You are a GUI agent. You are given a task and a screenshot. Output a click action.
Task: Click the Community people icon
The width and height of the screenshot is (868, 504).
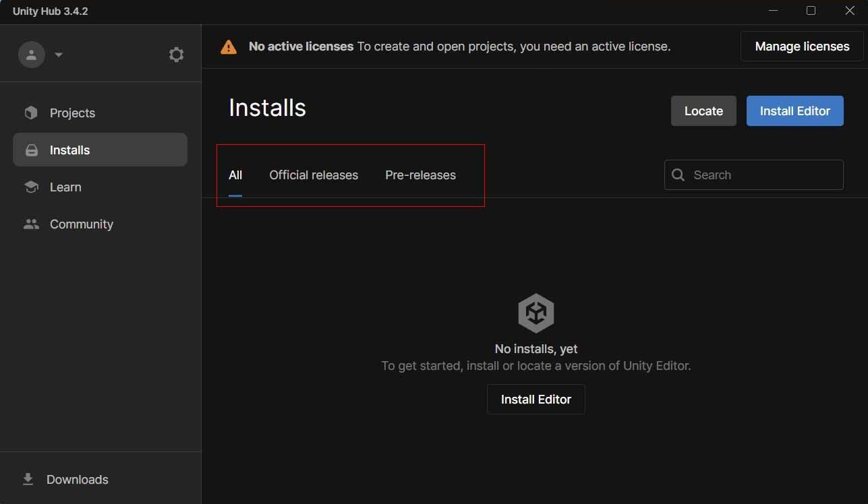(x=31, y=224)
